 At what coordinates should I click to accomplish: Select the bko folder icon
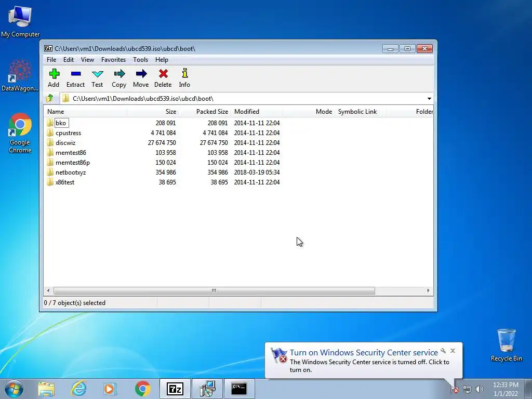point(50,123)
